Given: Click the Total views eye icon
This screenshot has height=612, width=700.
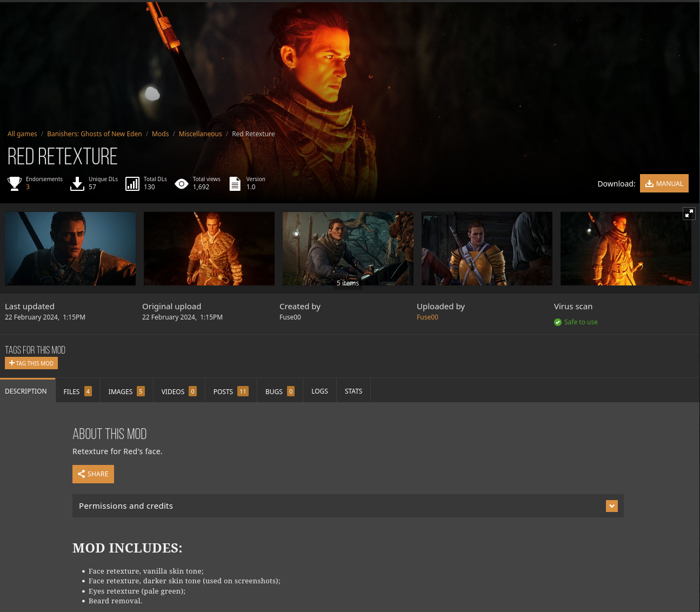Looking at the screenshot, I should (x=182, y=184).
